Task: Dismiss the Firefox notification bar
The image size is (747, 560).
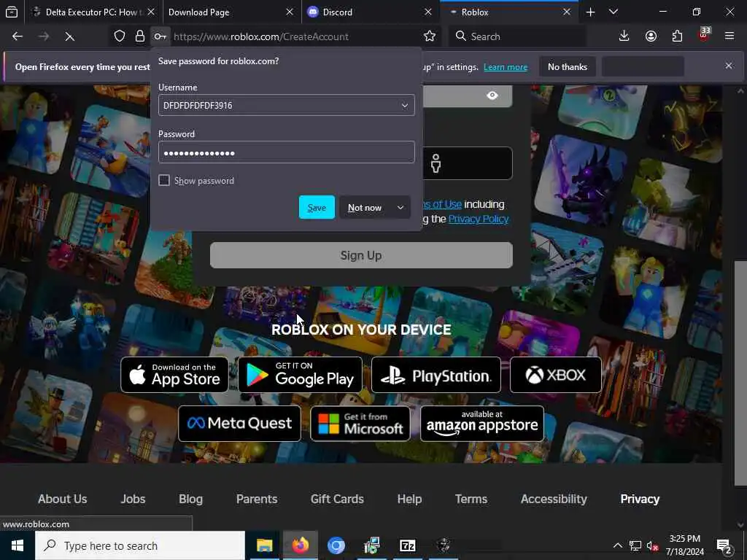Action: [x=729, y=66]
